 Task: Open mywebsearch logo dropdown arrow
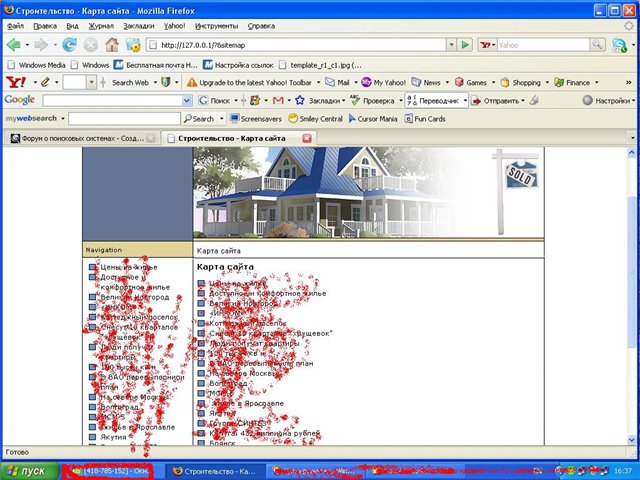tap(63, 119)
